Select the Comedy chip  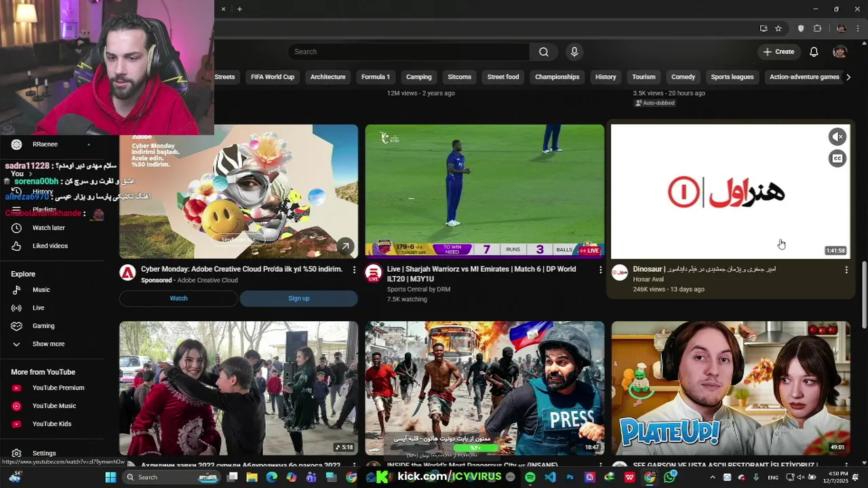click(683, 77)
